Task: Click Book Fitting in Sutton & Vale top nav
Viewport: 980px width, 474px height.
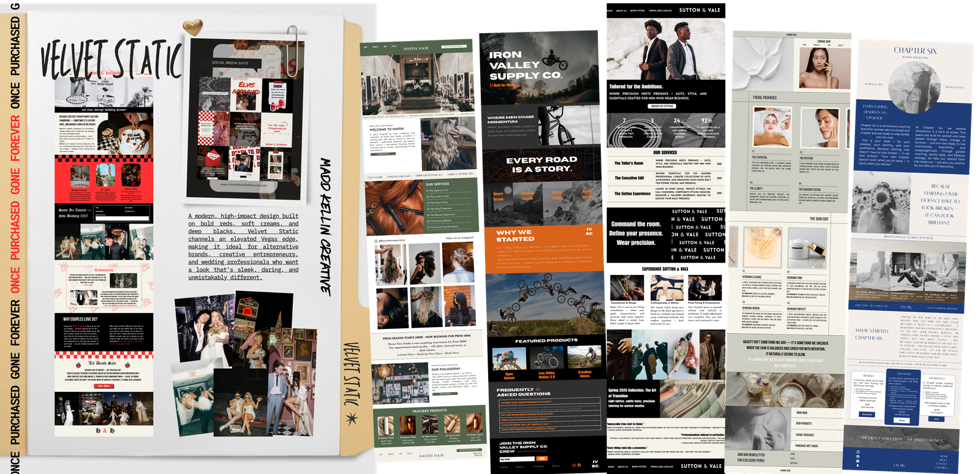Action: tap(638, 10)
